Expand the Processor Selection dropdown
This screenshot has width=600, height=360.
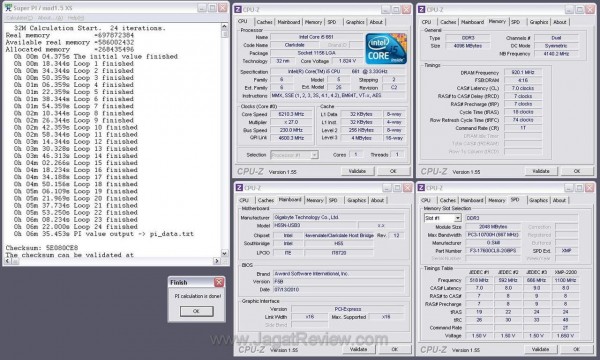click(x=314, y=155)
